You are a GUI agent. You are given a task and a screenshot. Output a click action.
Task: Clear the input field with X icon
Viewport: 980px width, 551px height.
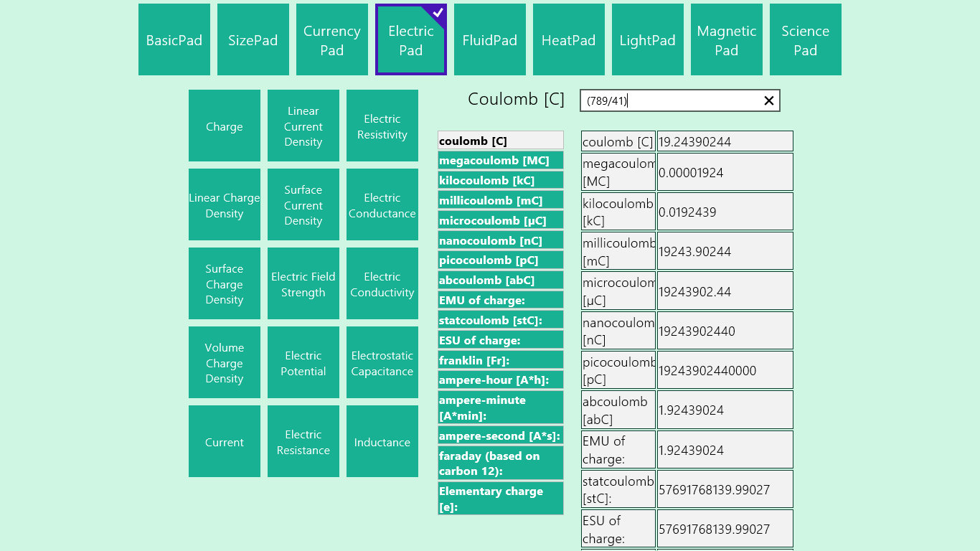pyautogui.click(x=768, y=101)
